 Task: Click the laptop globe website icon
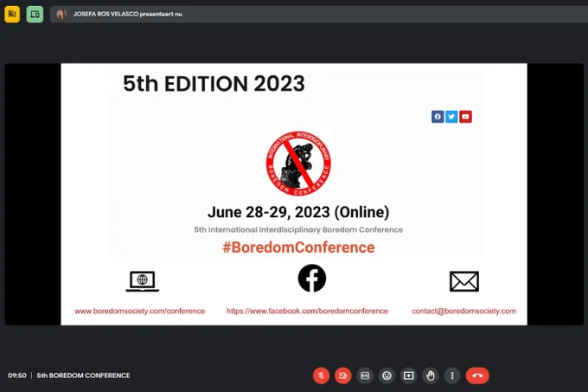tap(142, 281)
